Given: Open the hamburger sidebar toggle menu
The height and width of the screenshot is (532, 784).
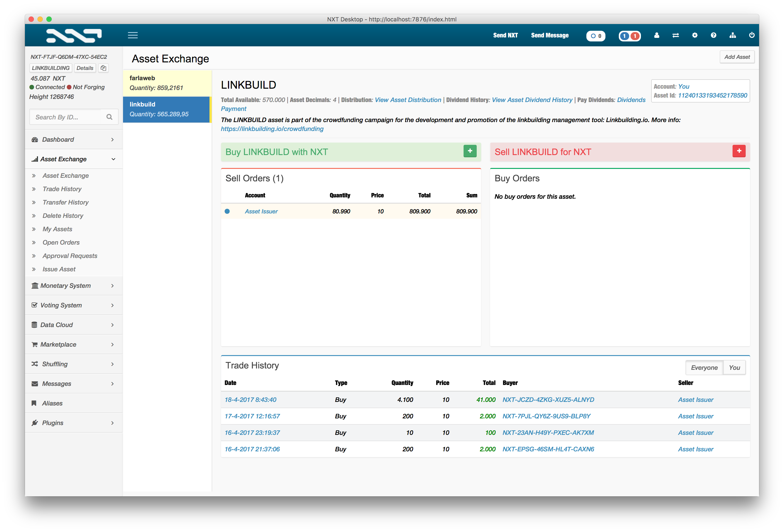Looking at the screenshot, I should 133,35.
